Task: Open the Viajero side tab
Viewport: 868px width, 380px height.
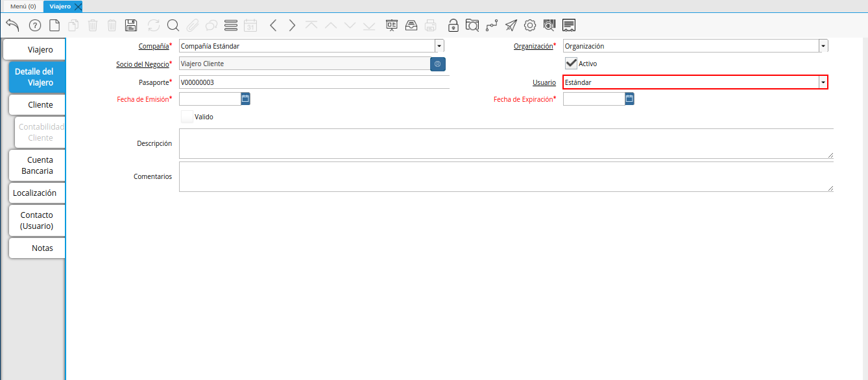Action: (x=34, y=50)
